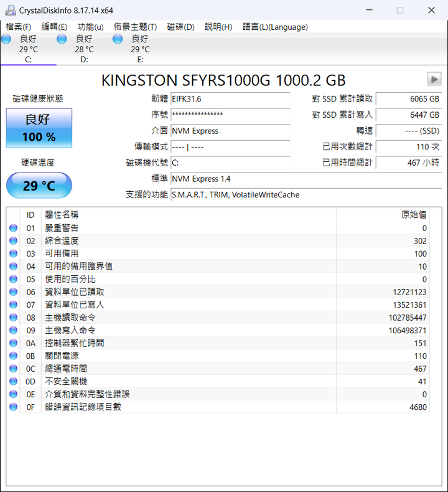Viewport: 448px width, 492px height.
Task: Click the 良好 100 % health status button
Action: click(x=39, y=128)
